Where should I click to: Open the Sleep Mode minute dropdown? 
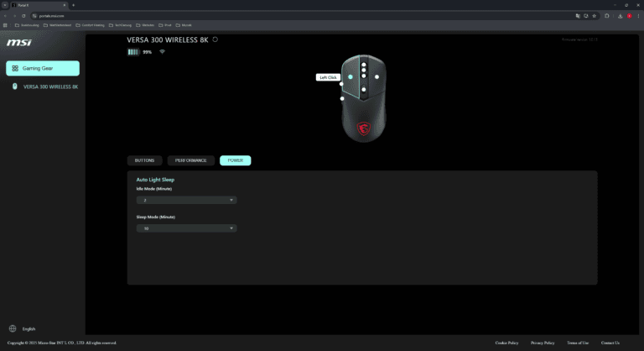[186, 228]
